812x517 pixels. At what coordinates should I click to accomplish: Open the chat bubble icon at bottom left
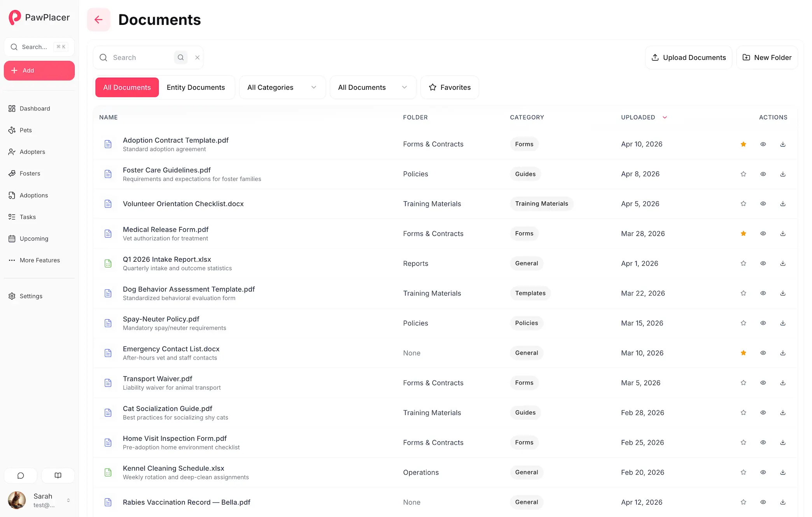[x=20, y=475]
